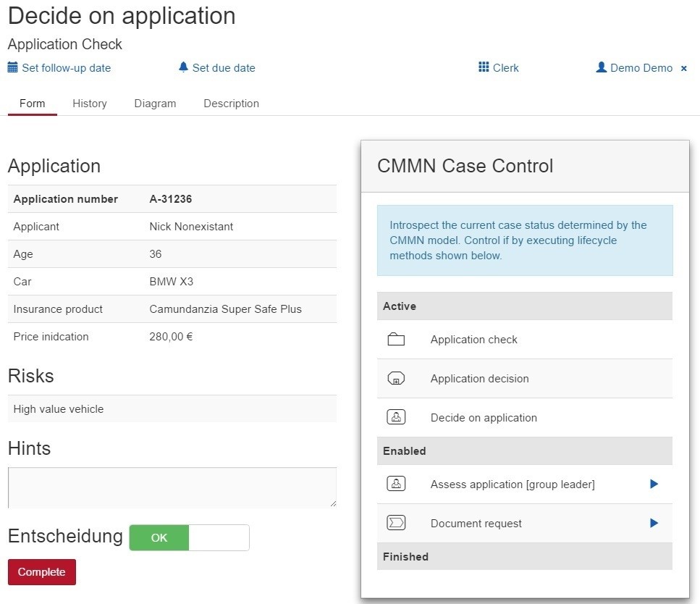
Task: Open the Description tab
Action: pos(231,104)
